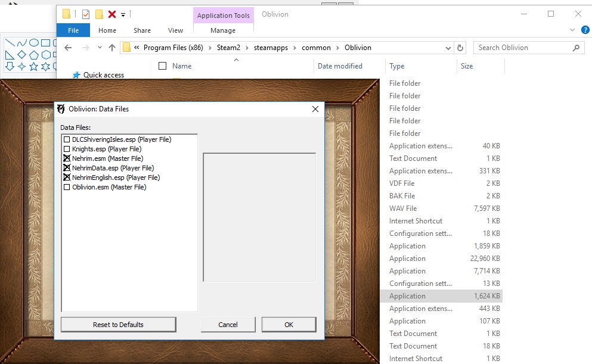Screen dimensions: 592x364
Task: Check the Knights.esp player file
Action: 66,148
